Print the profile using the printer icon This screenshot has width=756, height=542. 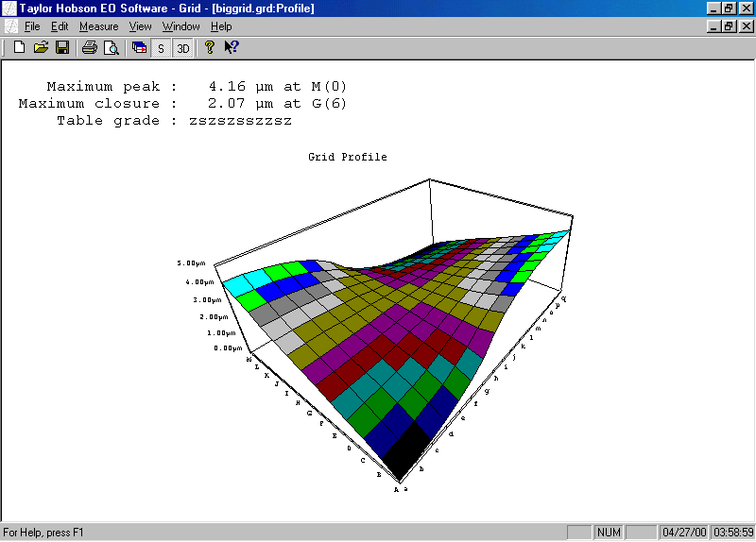tap(89, 47)
